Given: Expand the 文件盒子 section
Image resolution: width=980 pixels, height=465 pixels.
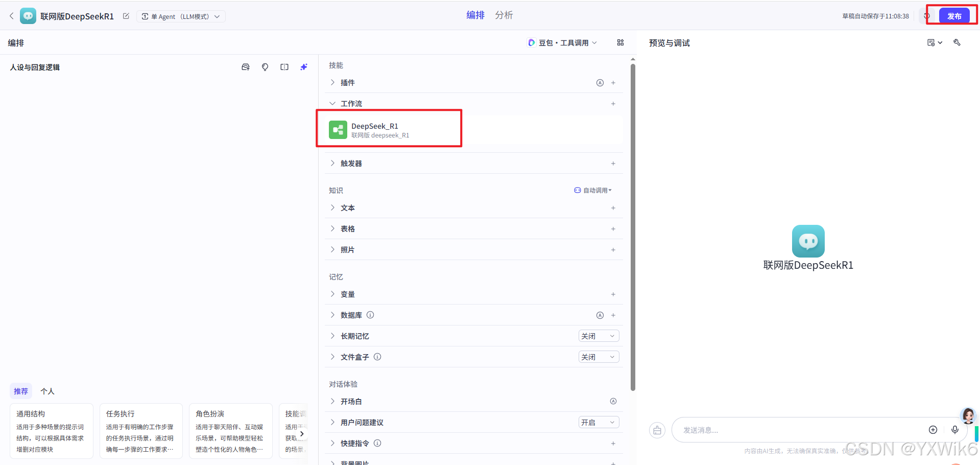Looking at the screenshot, I should [332, 357].
